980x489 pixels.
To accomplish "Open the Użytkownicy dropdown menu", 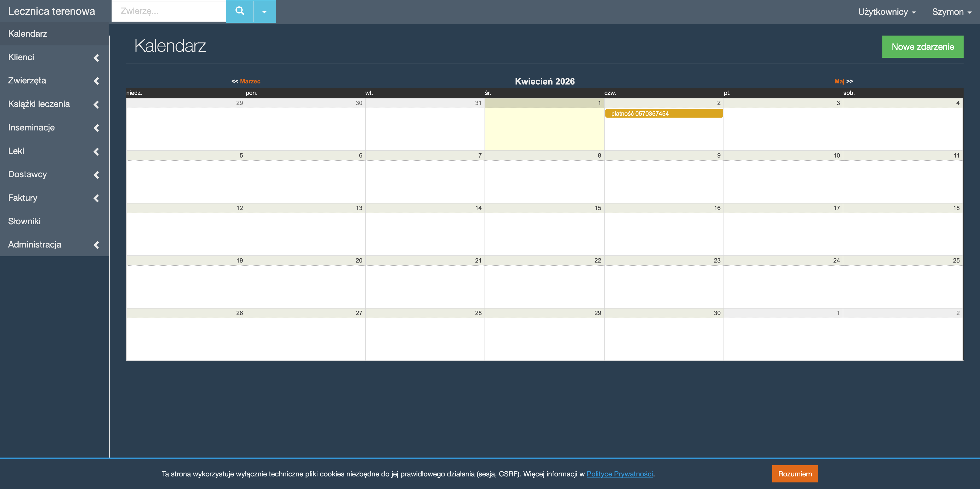I will [x=886, y=12].
